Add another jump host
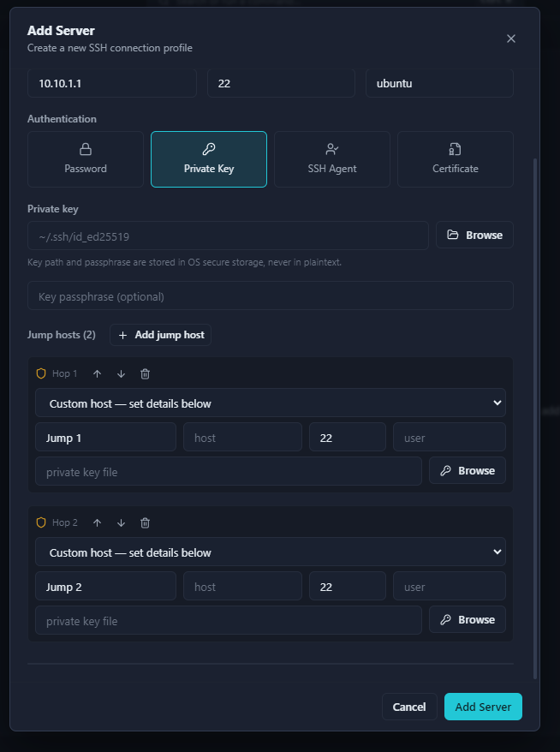This screenshot has height=752, width=560. click(161, 335)
